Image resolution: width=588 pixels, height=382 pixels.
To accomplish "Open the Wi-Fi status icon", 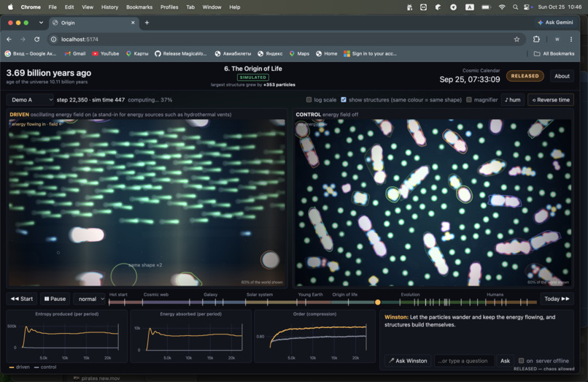I will coord(502,7).
